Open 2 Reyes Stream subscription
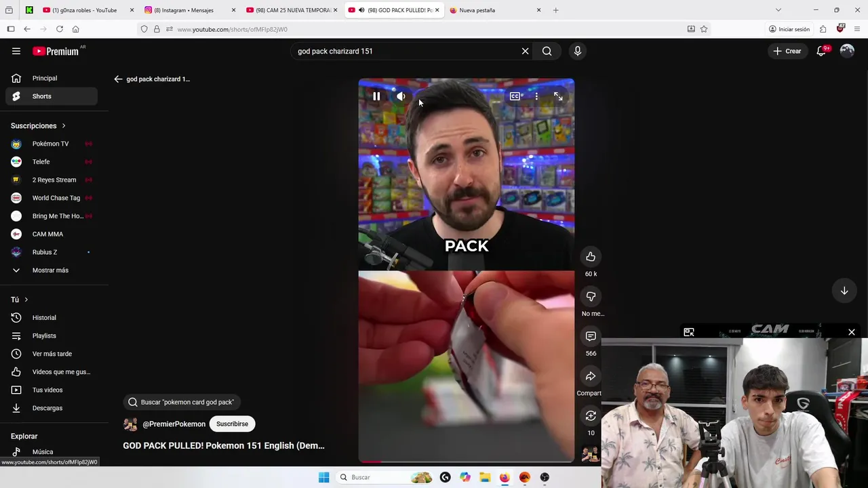 52,180
